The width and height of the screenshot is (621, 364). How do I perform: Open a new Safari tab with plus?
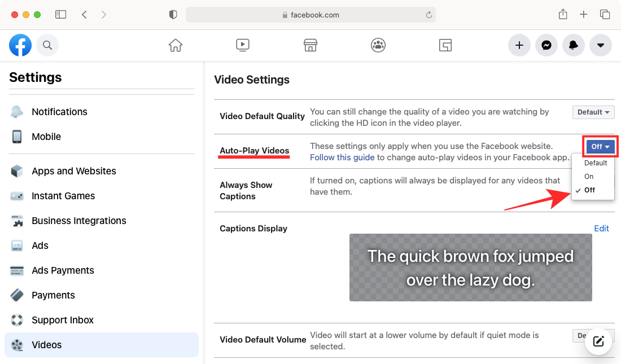[x=583, y=15]
